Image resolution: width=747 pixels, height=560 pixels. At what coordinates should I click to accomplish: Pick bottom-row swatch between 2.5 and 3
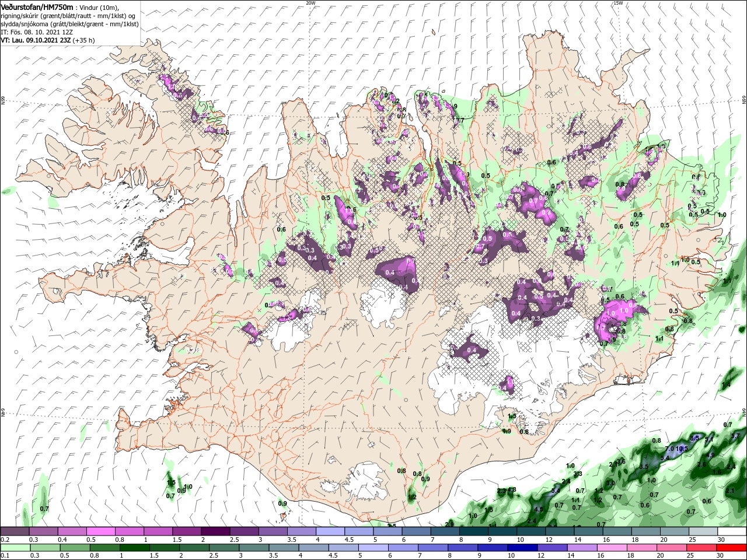point(224,548)
